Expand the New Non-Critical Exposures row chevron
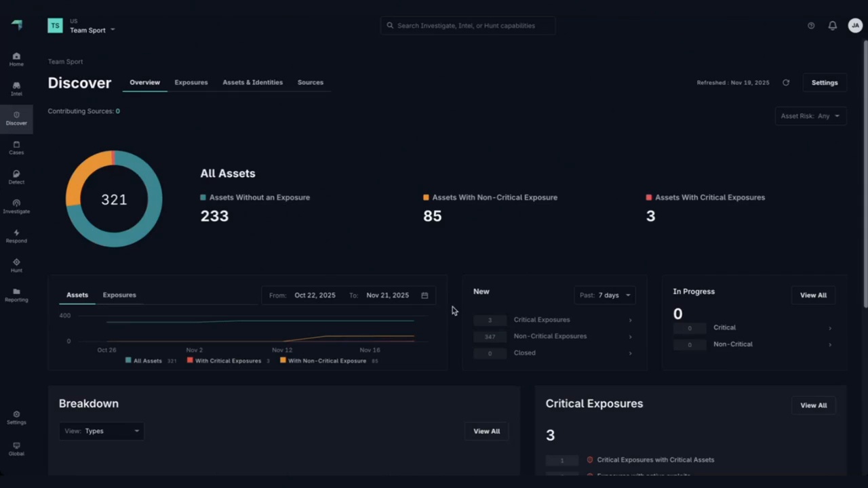868x488 pixels. [630, 337]
